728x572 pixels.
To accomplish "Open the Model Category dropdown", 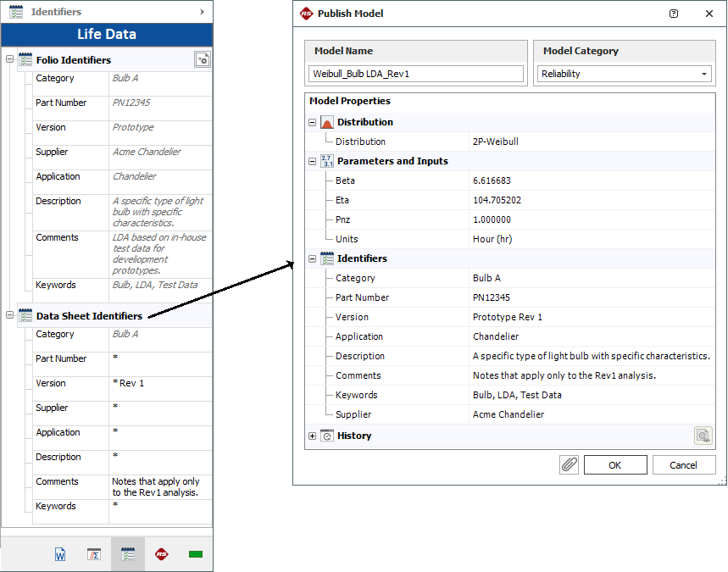I will tap(704, 75).
